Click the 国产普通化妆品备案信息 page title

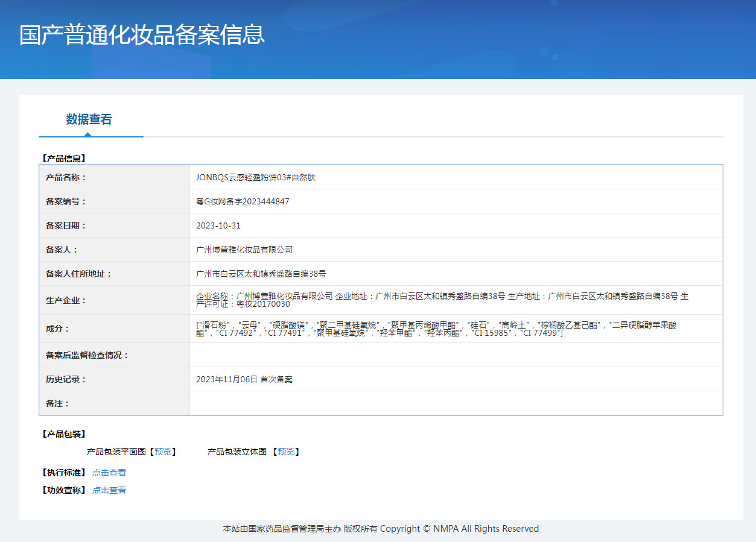click(142, 35)
